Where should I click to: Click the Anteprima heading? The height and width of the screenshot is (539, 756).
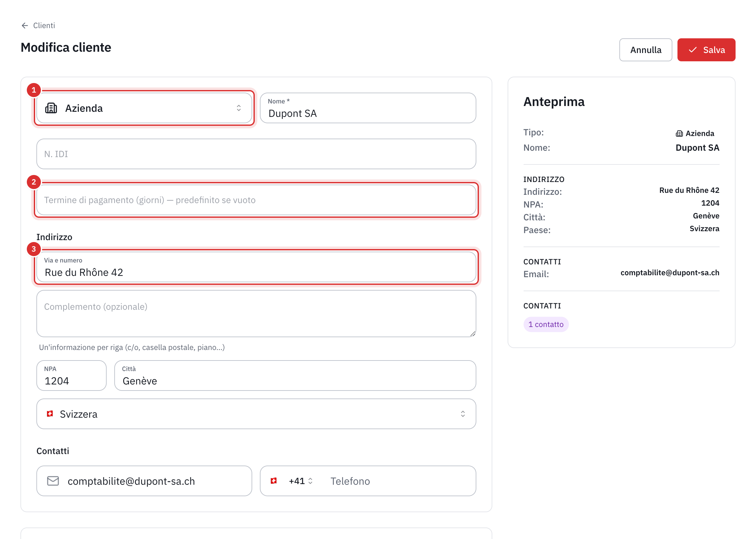[x=554, y=102]
